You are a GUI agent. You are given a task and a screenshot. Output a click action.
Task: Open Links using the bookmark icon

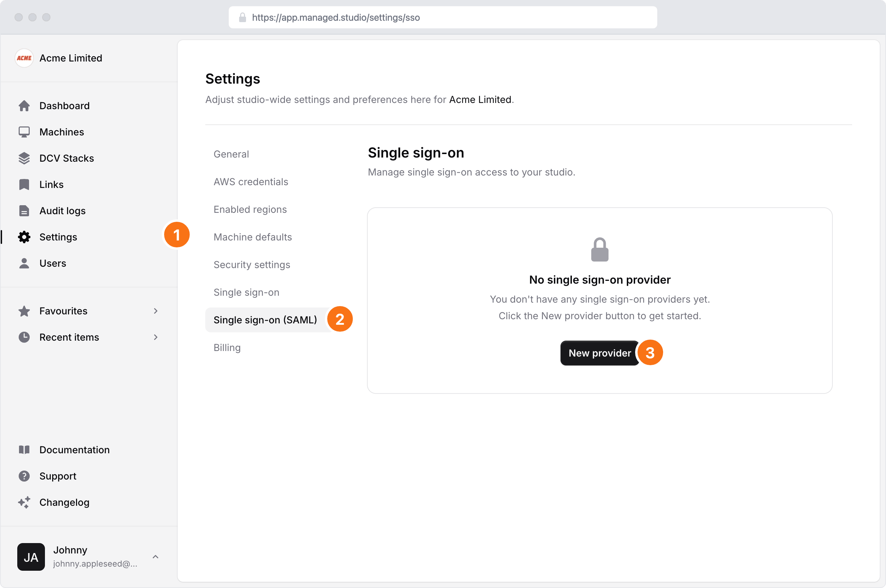point(24,184)
